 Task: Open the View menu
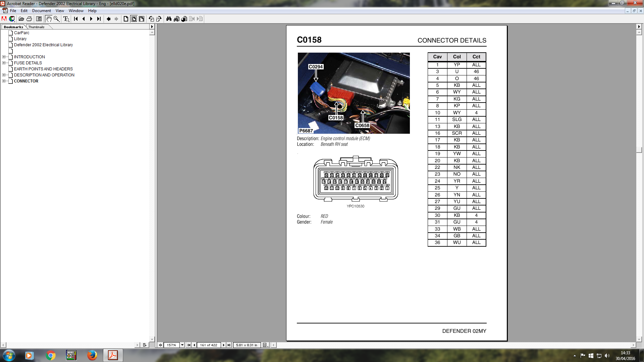coord(60,11)
